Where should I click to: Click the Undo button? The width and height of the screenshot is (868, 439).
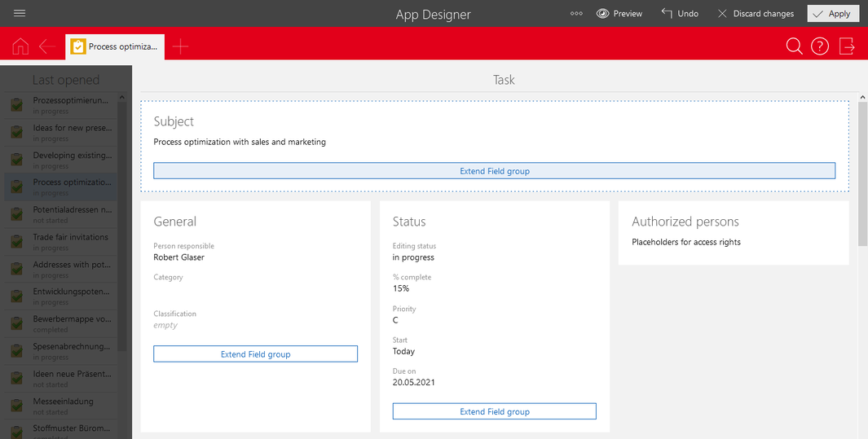coord(680,14)
